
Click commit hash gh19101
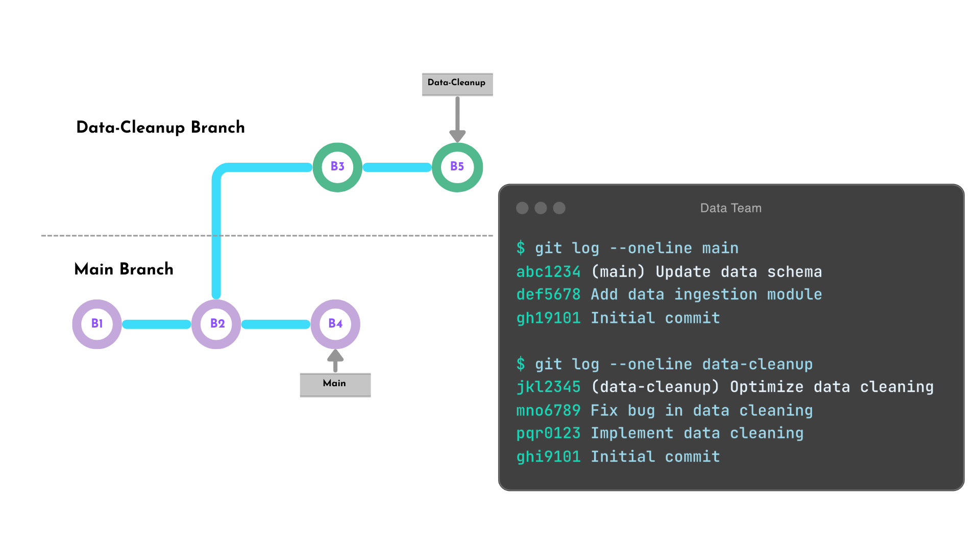point(548,318)
